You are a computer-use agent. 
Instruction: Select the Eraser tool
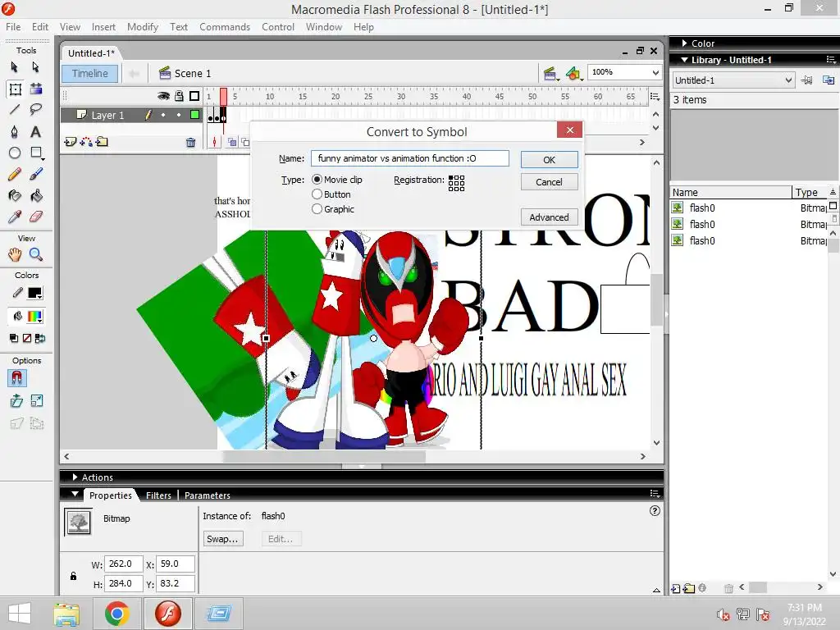click(36, 217)
